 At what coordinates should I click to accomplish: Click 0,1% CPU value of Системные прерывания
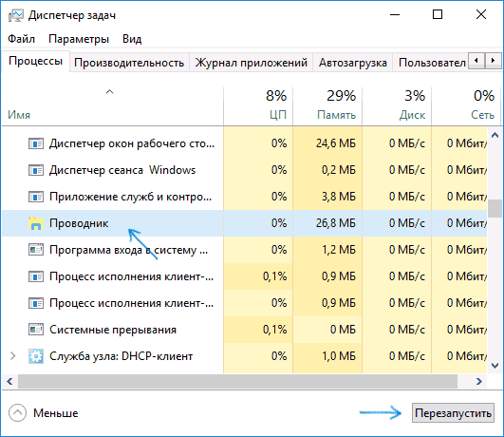point(275,330)
